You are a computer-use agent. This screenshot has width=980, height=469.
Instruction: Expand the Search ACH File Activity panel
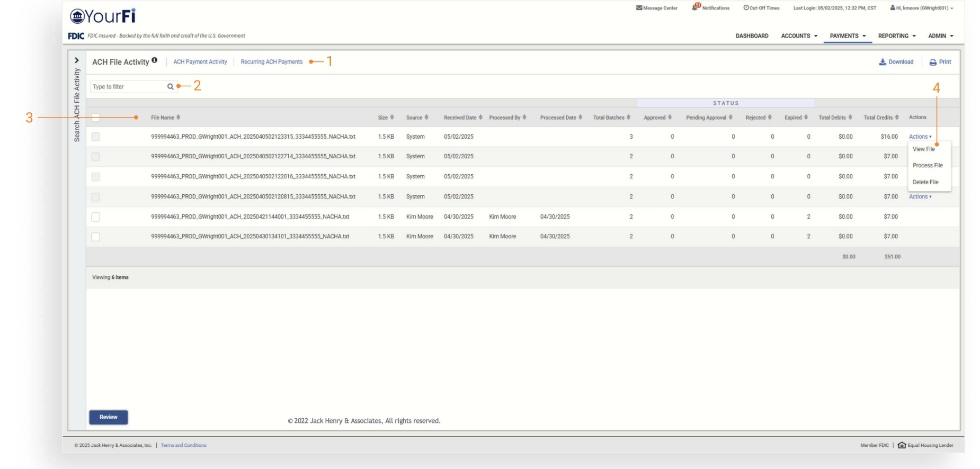77,60
